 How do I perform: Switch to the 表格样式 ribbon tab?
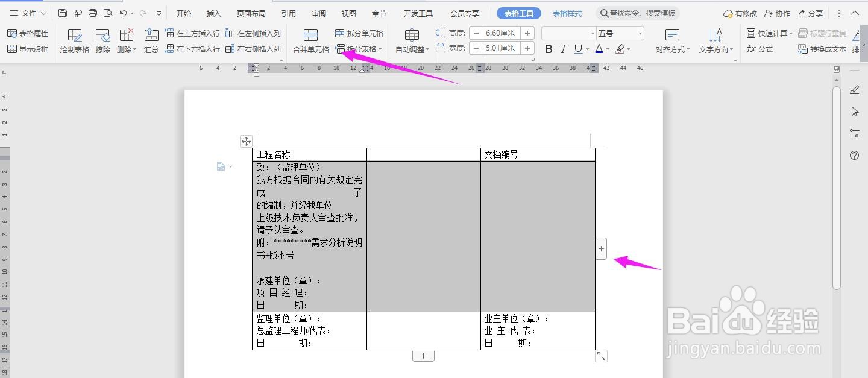(567, 13)
